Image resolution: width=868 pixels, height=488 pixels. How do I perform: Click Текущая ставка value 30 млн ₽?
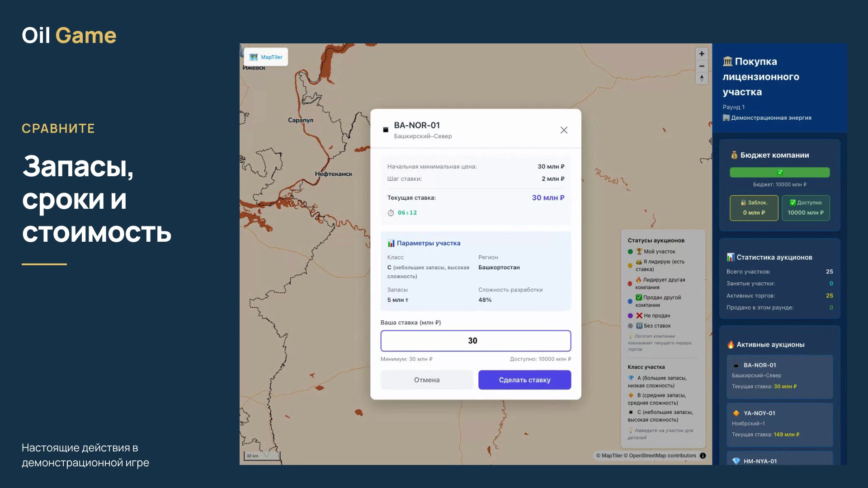(x=548, y=197)
